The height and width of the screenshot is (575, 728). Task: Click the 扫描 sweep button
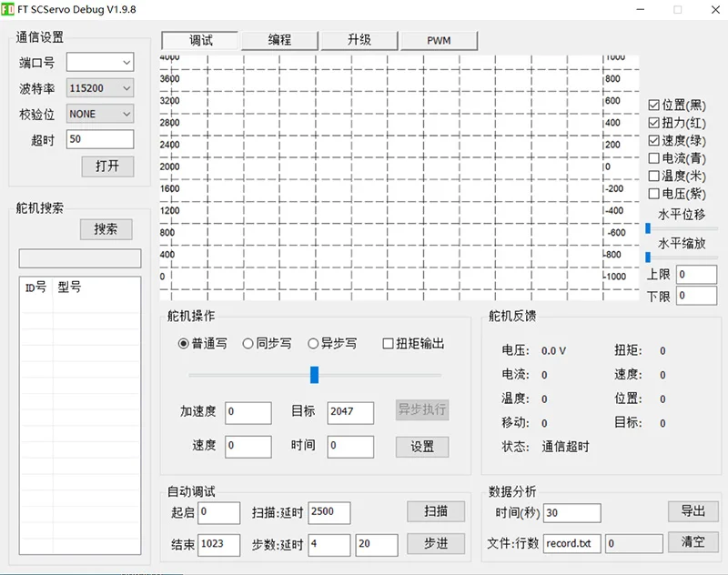(x=436, y=511)
